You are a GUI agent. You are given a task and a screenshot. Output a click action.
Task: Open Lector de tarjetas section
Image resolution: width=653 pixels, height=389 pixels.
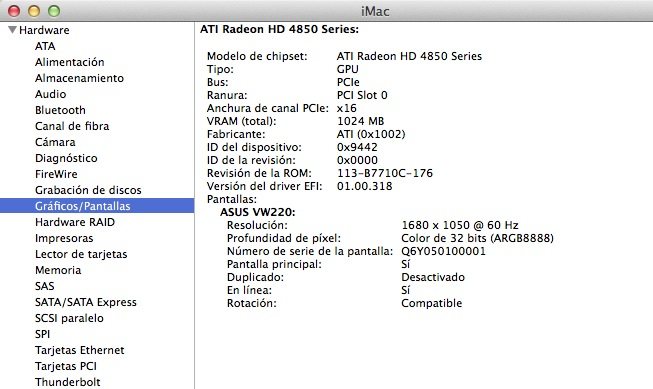pyautogui.click(x=81, y=254)
